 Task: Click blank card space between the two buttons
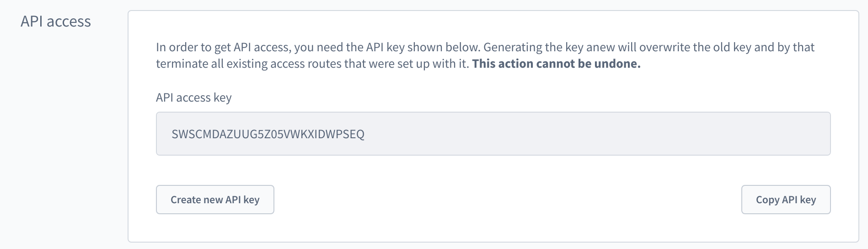coord(508,200)
